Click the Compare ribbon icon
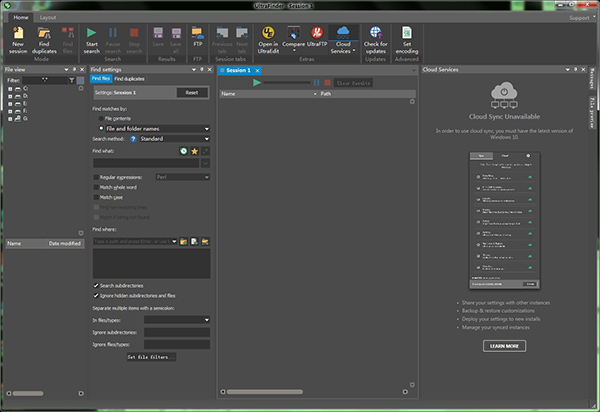600x412 pixels. point(293,33)
